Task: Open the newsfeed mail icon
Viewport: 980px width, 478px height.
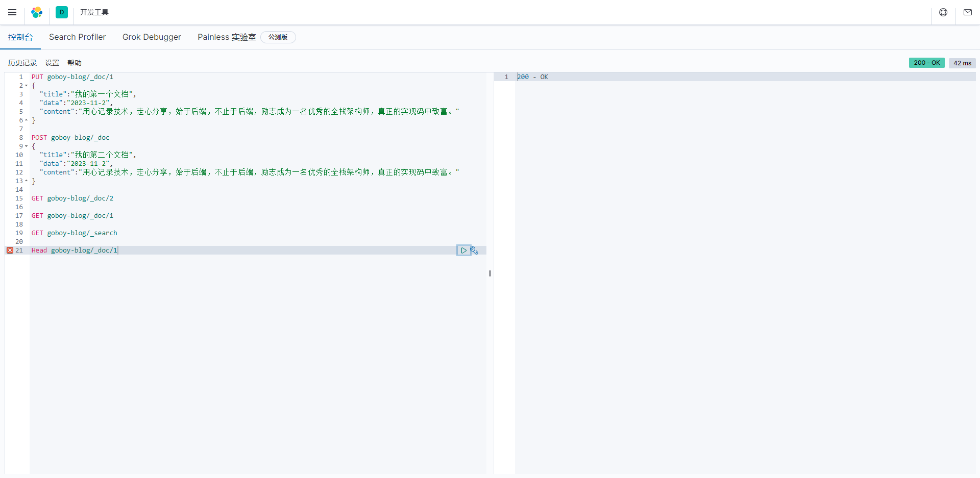Action: pyautogui.click(x=968, y=12)
